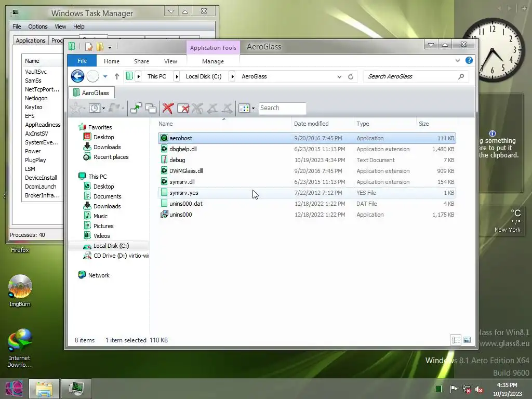
Task: Open view options dropdown arrow in tab toolbar
Action: click(x=253, y=108)
